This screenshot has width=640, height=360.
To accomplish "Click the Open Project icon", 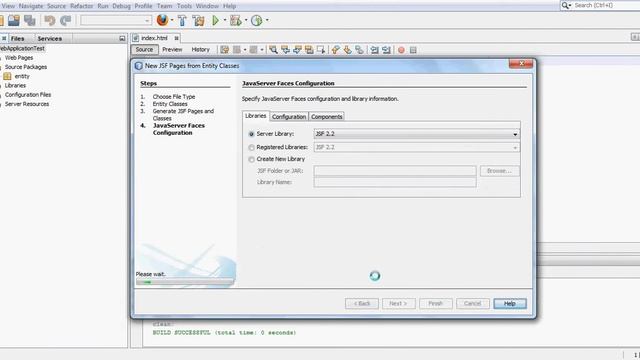I will pyautogui.click(x=13, y=20).
